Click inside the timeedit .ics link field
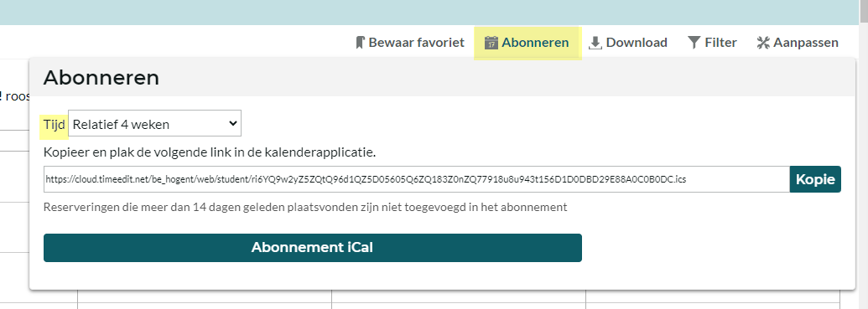868x309 pixels. coord(416,179)
